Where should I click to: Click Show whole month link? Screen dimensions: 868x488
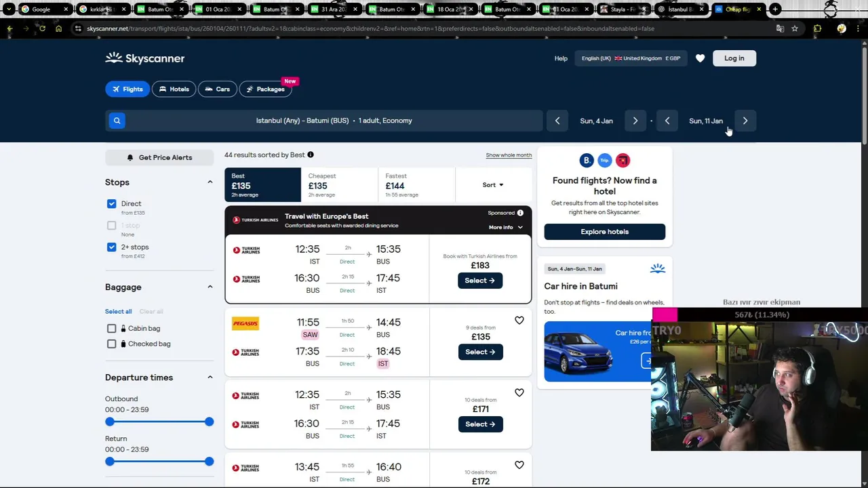coord(509,155)
